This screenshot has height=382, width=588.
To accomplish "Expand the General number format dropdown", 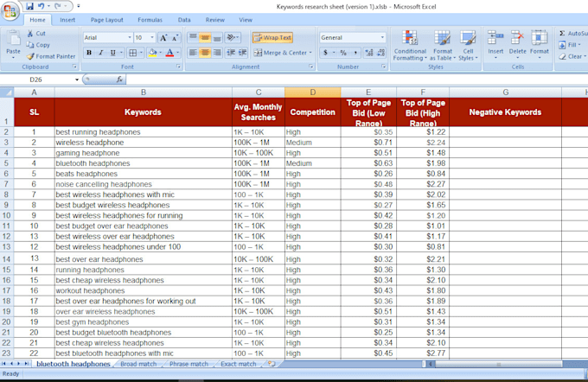I will (x=382, y=37).
